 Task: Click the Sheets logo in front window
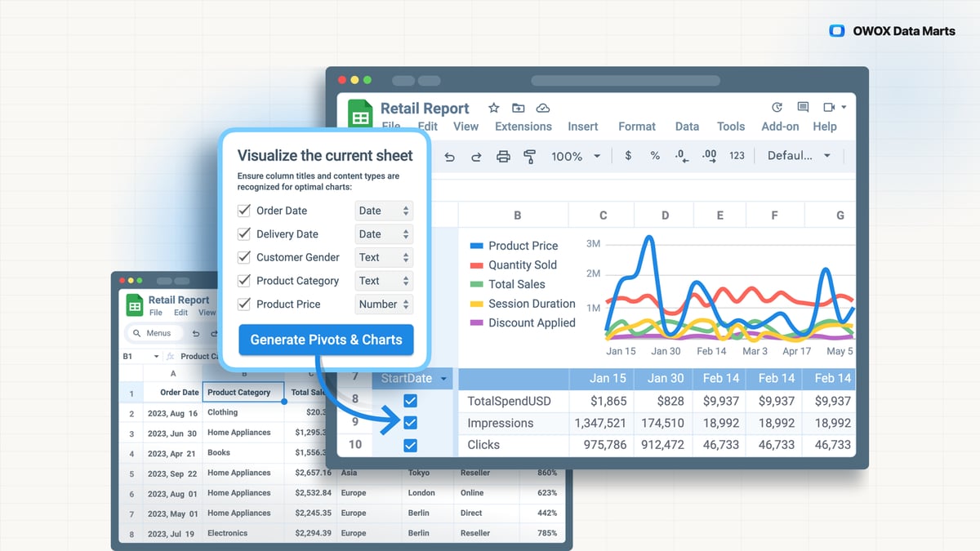tap(360, 115)
